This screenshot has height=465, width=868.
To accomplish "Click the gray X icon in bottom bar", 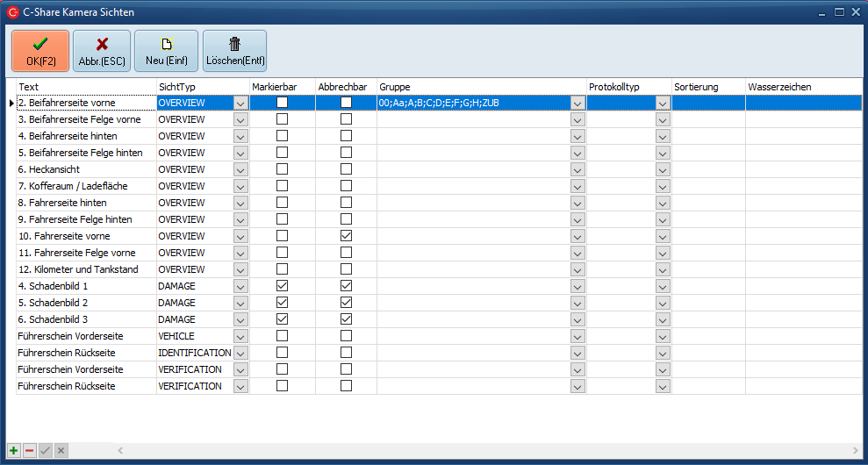I will [61, 450].
